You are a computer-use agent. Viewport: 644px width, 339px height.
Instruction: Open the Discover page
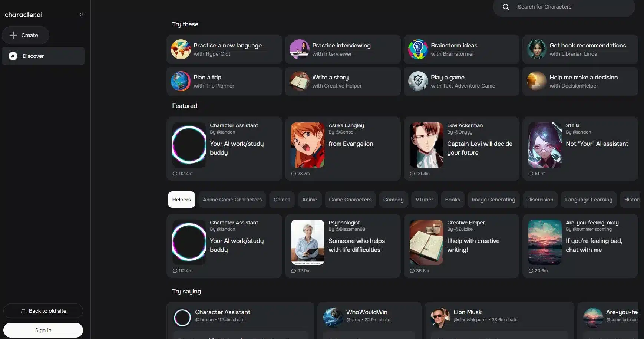43,56
